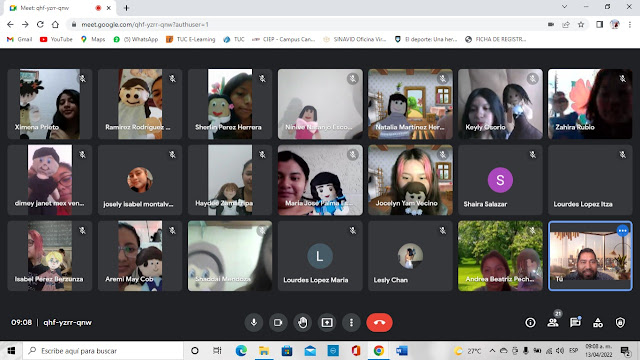The height and width of the screenshot is (360, 640).
Task: Select Lesly Chan's participant tile
Action: [410, 256]
